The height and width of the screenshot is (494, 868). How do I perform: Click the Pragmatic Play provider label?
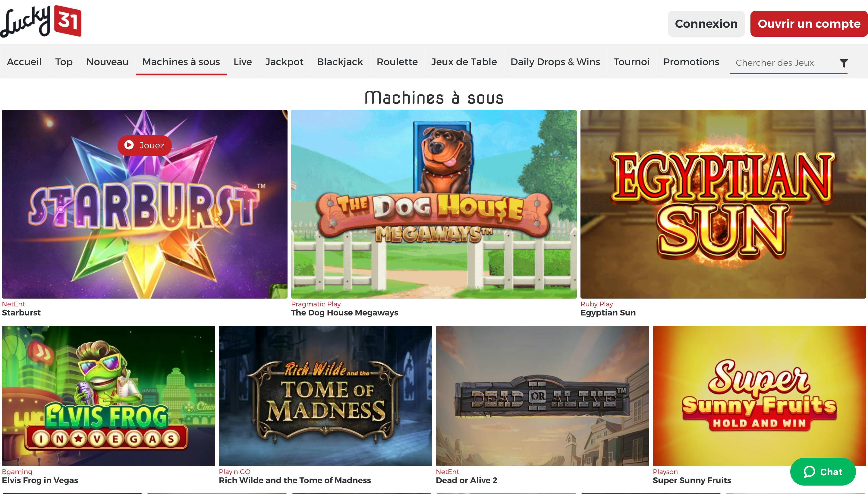pyautogui.click(x=316, y=304)
